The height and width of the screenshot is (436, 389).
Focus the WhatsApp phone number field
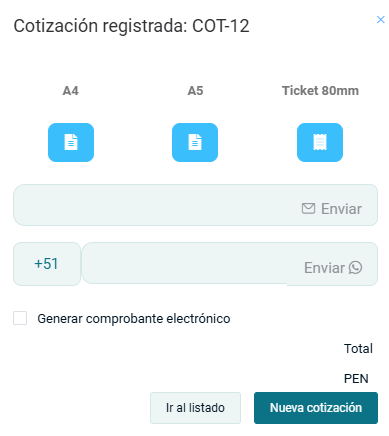click(x=185, y=263)
